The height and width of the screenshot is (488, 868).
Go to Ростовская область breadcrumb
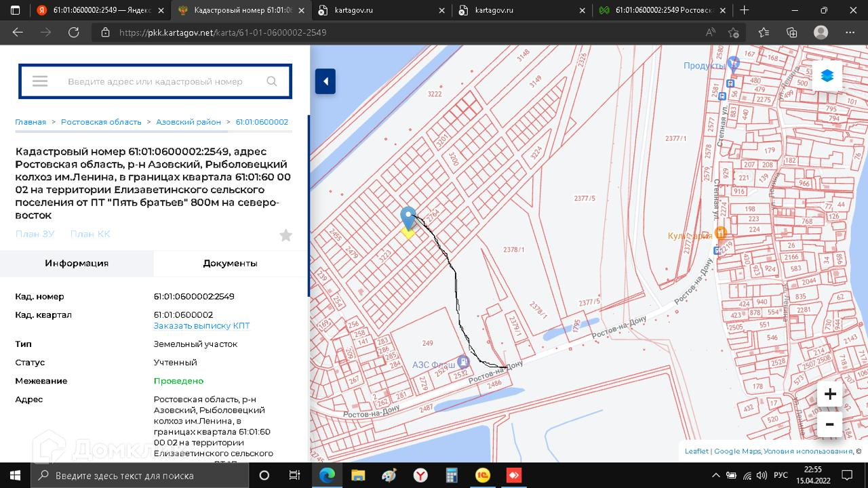pos(101,122)
